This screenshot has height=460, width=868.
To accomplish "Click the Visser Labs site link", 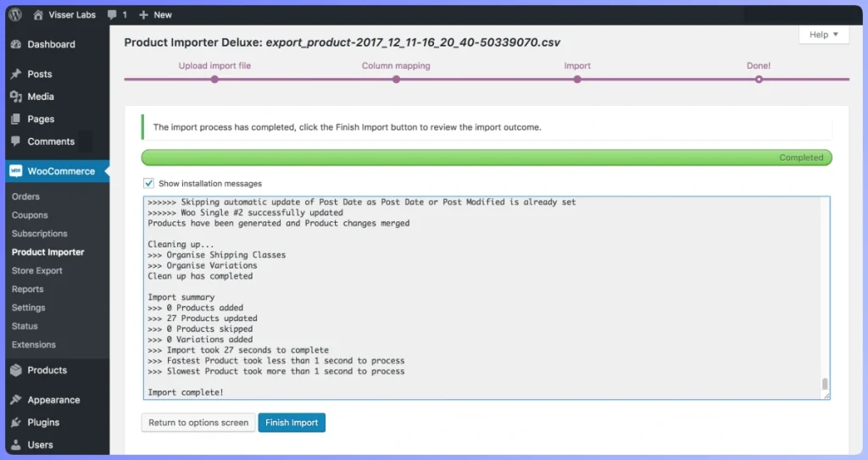I will (x=72, y=15).
